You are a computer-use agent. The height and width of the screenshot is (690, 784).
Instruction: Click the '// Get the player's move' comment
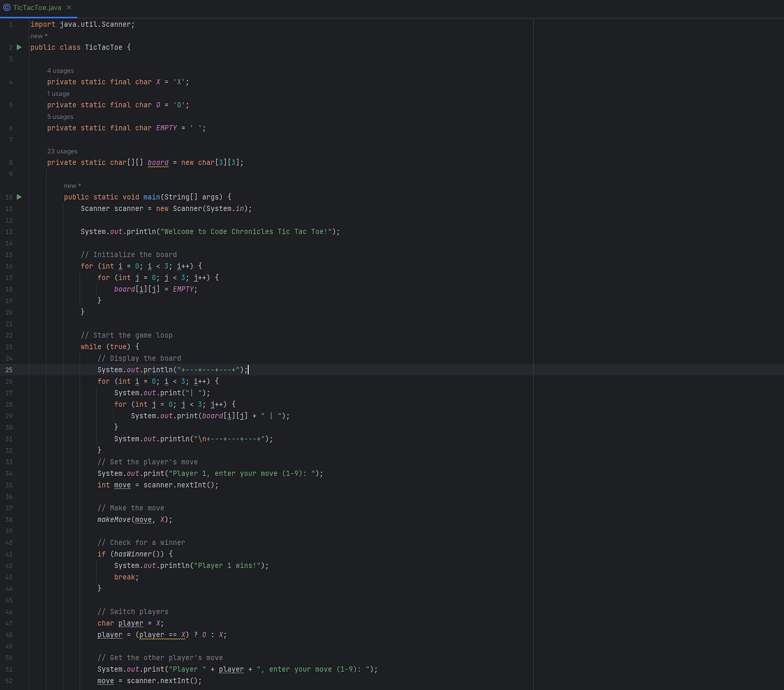pos(148,462)
